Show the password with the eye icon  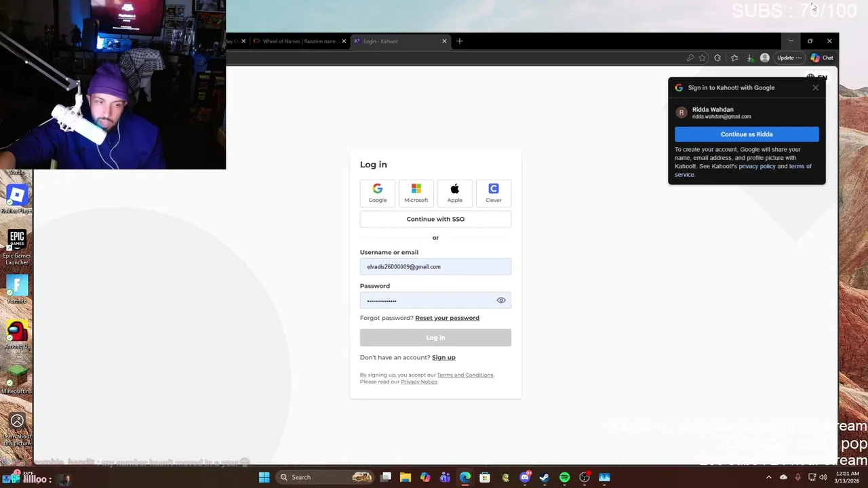point(501,300)
